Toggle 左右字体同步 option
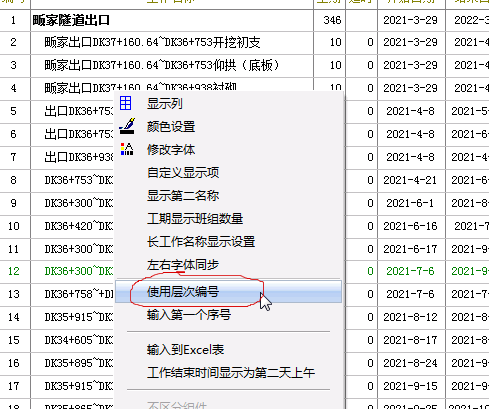 coord(229,264)
